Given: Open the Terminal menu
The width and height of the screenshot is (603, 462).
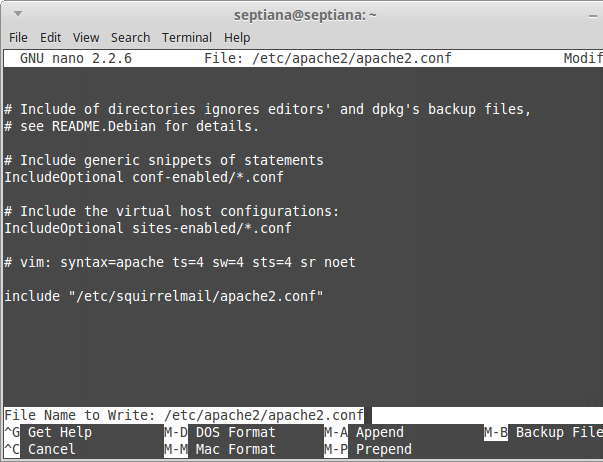Looking at the screenshot, I should [187, 37].
